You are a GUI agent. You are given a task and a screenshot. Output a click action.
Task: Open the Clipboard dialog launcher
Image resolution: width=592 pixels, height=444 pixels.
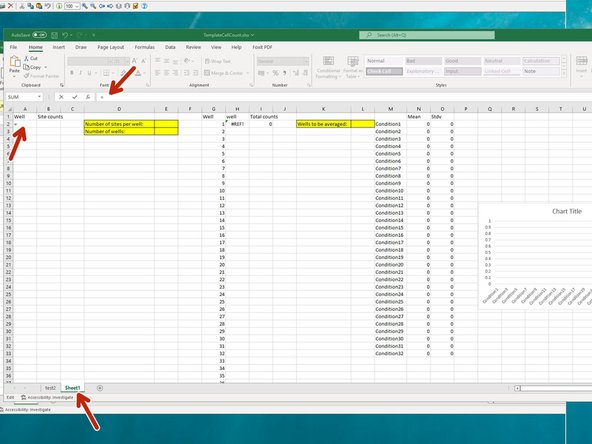[x=62, y=85]
